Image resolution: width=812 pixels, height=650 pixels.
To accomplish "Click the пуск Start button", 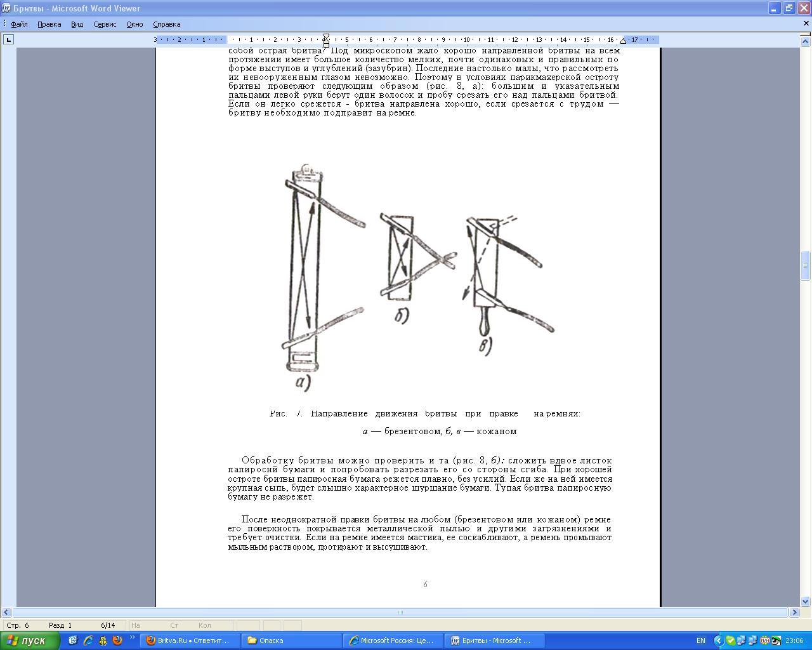I will pos(30,640).
